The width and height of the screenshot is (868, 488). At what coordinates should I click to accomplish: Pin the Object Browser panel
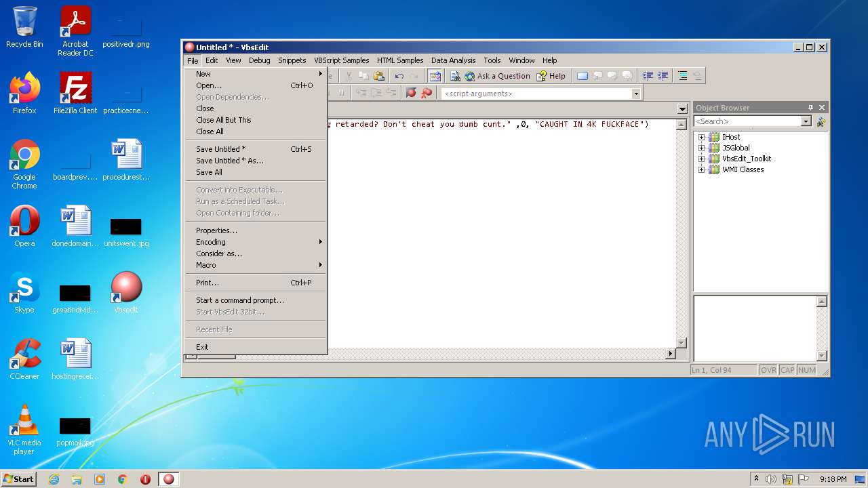(x=810, y=108)
